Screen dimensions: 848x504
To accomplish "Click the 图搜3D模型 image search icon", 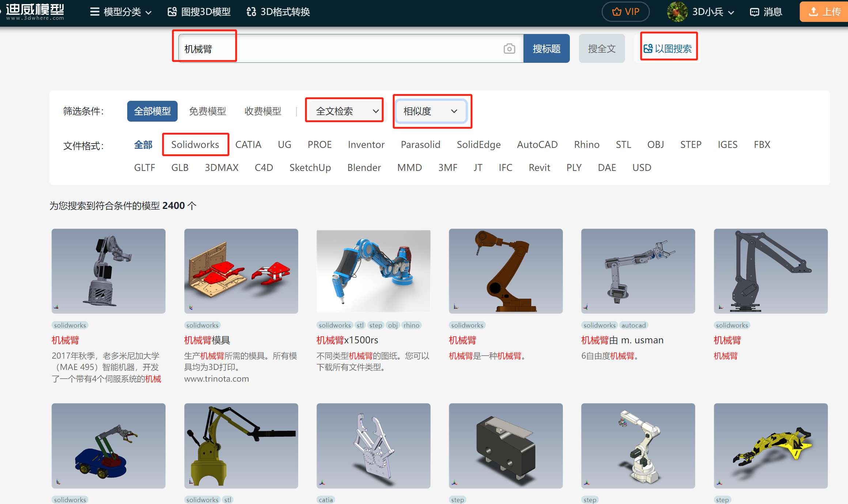I will pyautogui.click(x=172, y=12).
